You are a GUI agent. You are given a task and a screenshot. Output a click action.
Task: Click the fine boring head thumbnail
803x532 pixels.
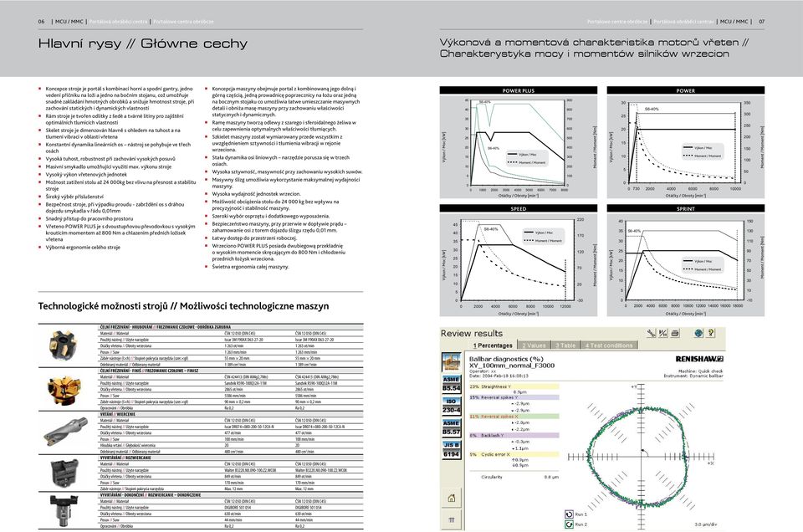pyautogui.click(x=64, y=510)
